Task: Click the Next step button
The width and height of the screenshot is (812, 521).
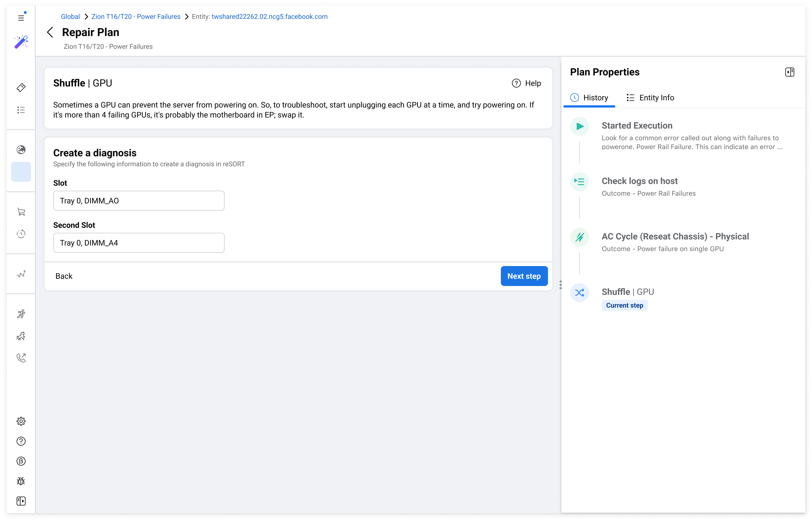Action: pyautogui.click(x=524, y=276)
